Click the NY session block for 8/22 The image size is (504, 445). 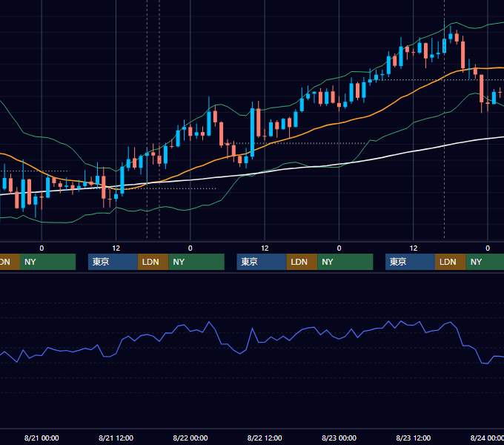pyautogui.click(x=345, y=262)
